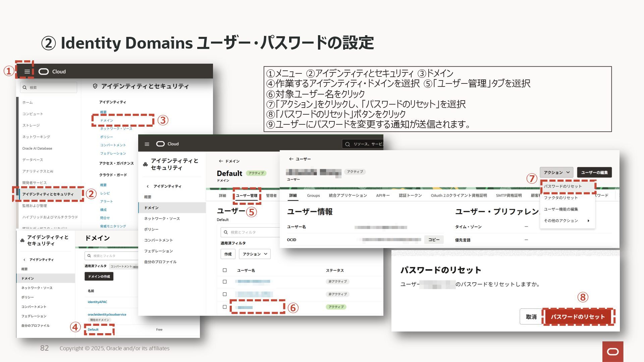Click the コピー button next to OCID
Viewport: 644px width, 362px height.
pos(434,240)
